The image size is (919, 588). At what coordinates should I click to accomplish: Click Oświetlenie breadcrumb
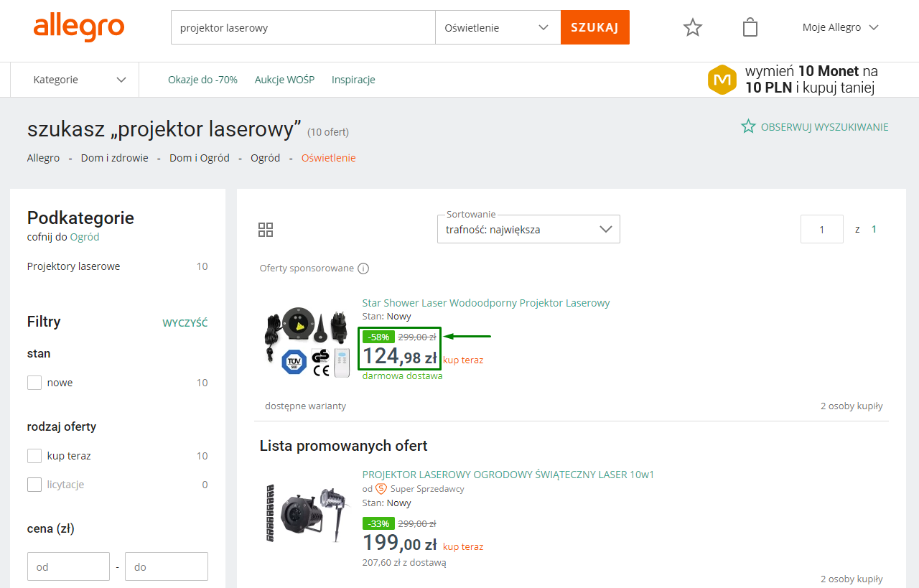tap(328, 158)
